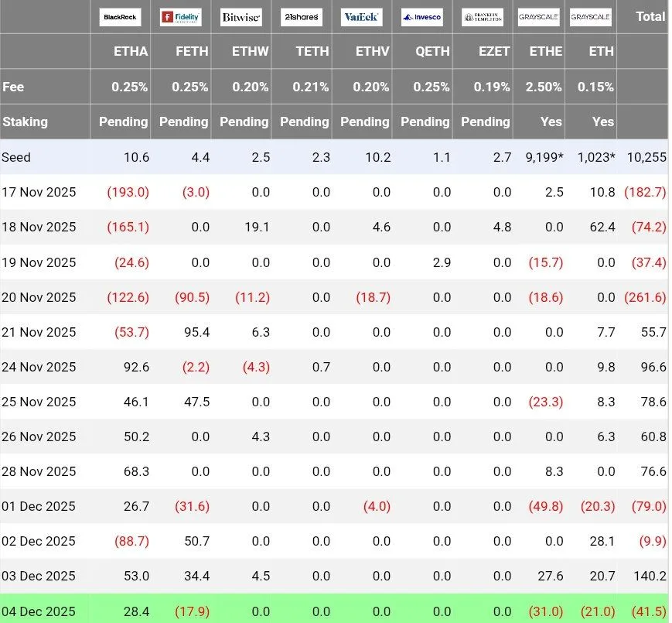Screen dimensions: 672x623
Task: Click the Grayscale logo above ETHE
Action: [x=539, y=17]
